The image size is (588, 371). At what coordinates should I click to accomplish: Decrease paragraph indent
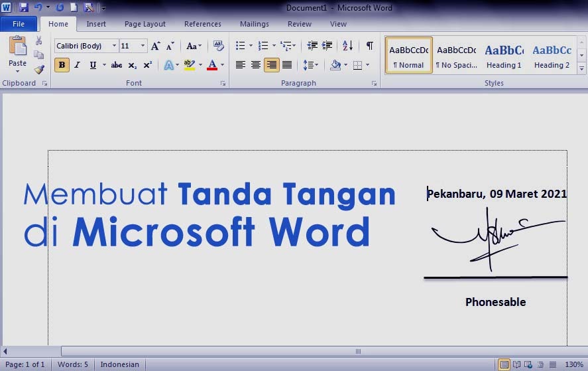coord(312,46)
